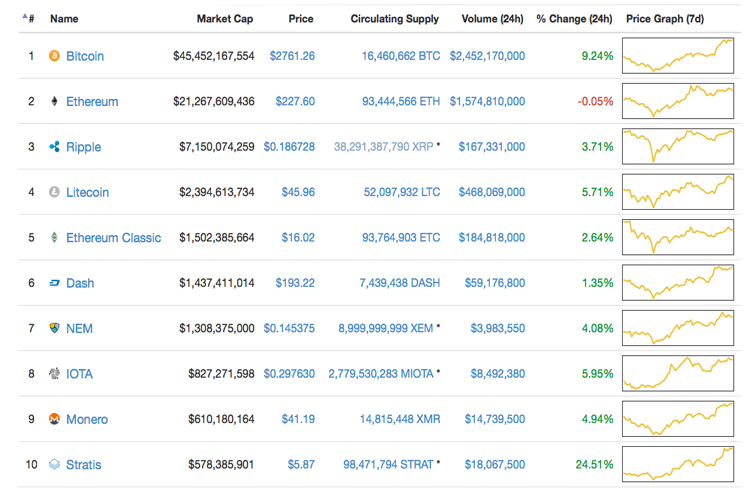
Task: Click Dash price $193.22
Action: pos(295,283)
